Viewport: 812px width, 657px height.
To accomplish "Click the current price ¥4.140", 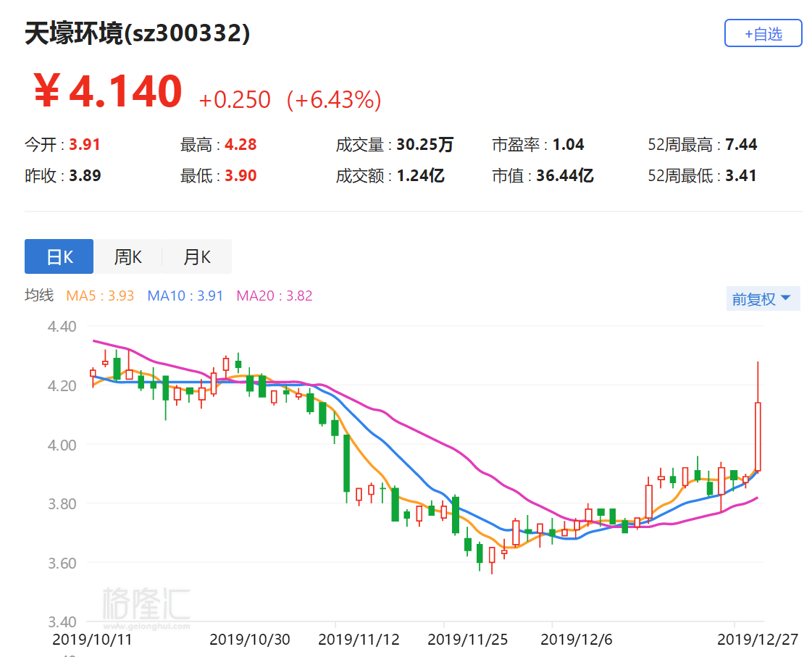I will (x=108, y=91).
